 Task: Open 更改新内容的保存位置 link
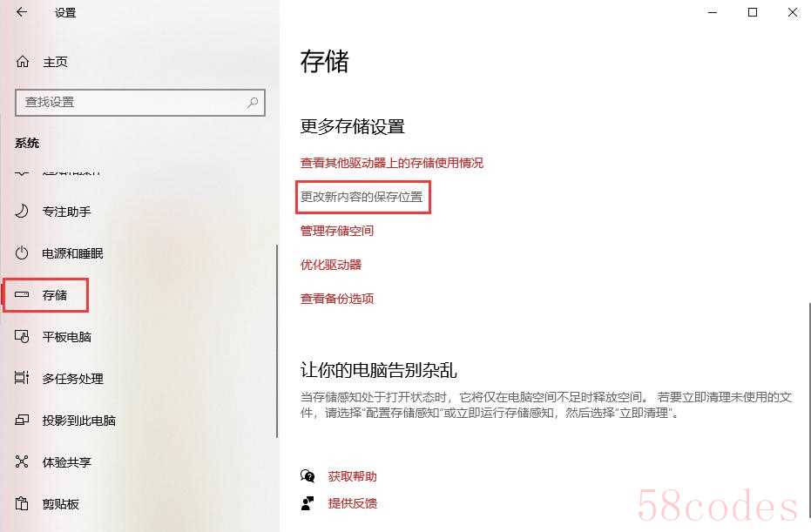(362, 197)
